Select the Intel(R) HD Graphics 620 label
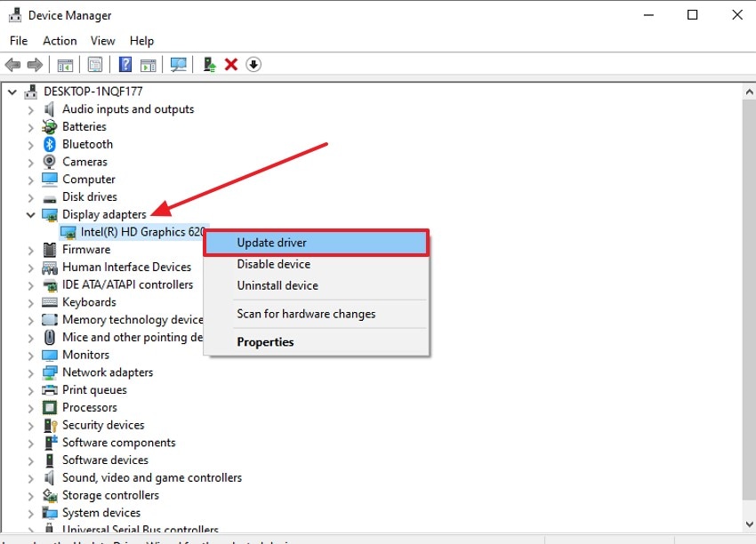Image resolution: width=756 pixels, height=544 pixels. tap(142, 232)
